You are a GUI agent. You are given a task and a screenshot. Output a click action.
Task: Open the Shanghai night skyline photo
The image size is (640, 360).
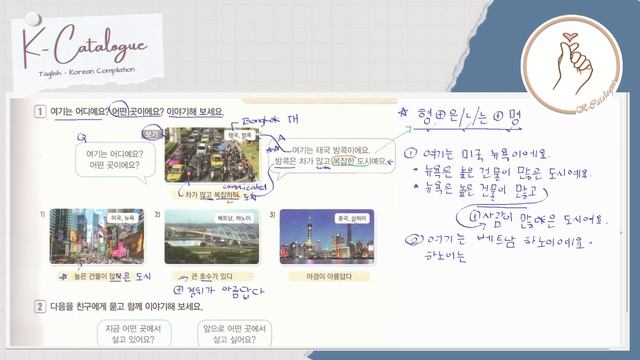[327, 237]
